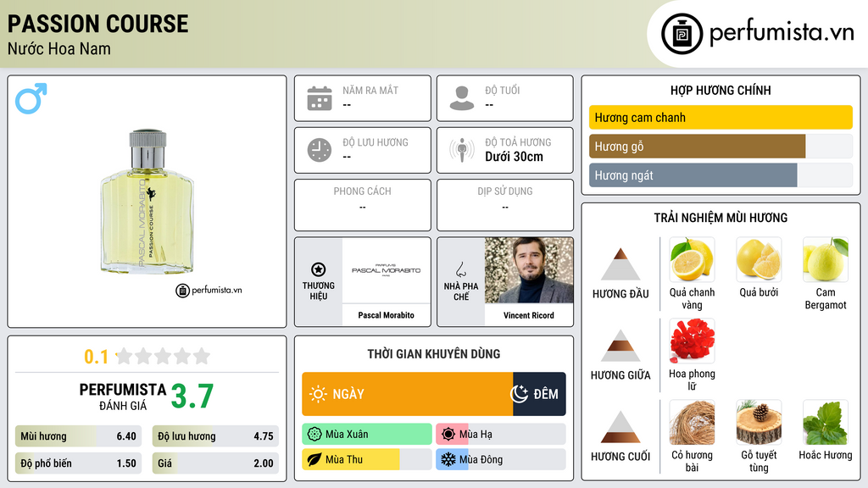Click the Hương giữa pyramid icon
Image resolution: width=868 pixels, height=488 pixels.
620,346
